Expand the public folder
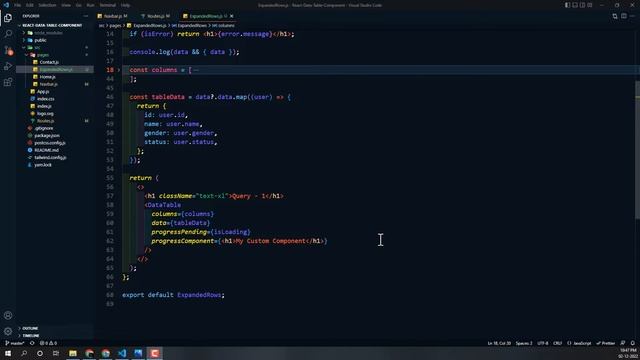 (x=40, y=40)
